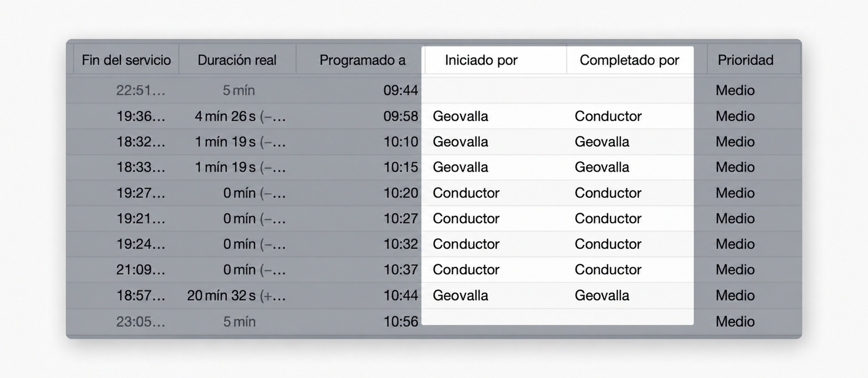
Task: Select the 18:33… end time cell
Action: [141, 167]
